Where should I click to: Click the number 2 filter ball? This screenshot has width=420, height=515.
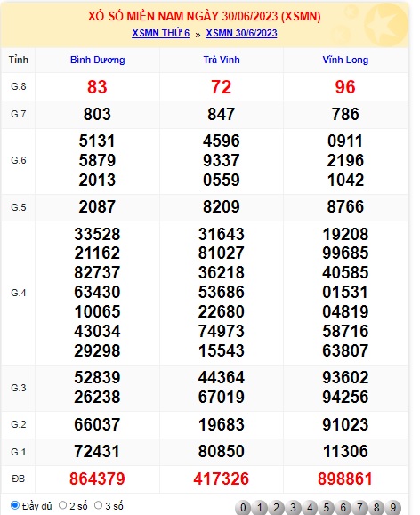point(277,508)
